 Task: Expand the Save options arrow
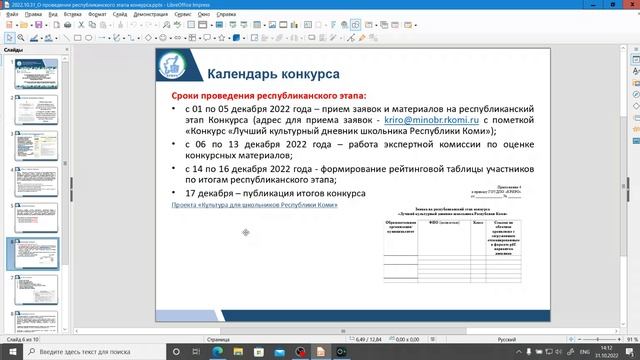click(46, 25)
